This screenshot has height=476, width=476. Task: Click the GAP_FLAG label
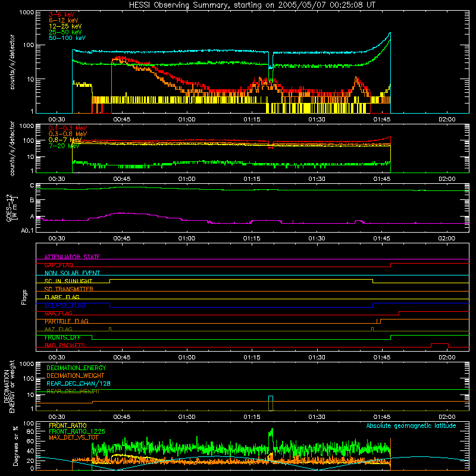point(58,265)
